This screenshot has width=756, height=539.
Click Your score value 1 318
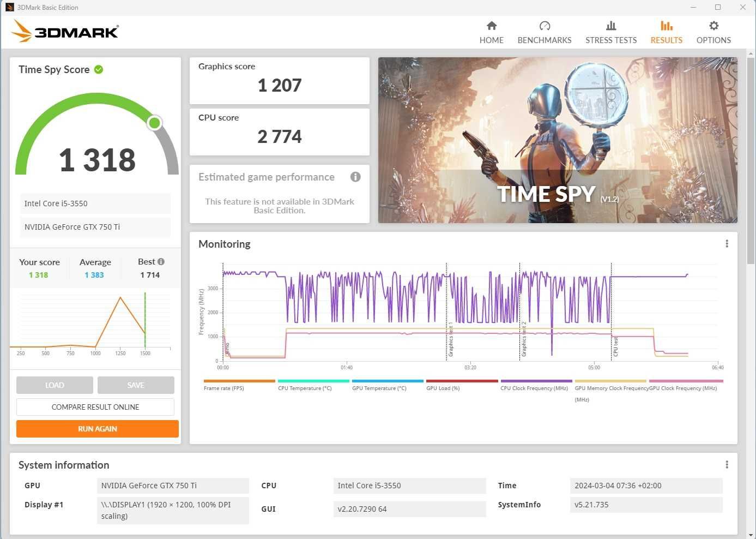(38, 275)
